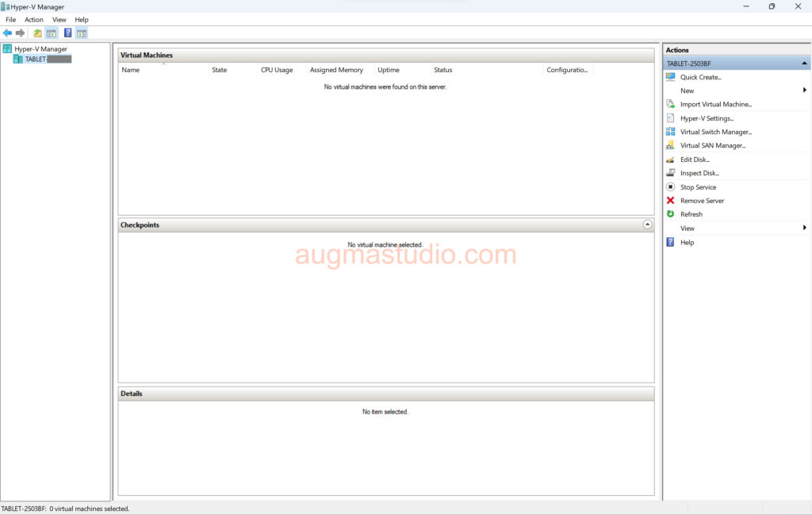Collapse the Checkpoints panel

click(x=647, y=225)
